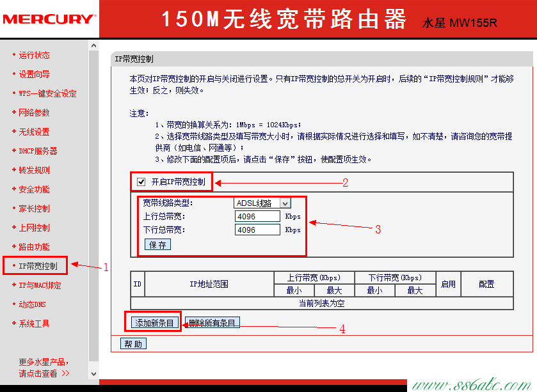
Task: Open 运行状态 in the sidebar
Action: click(x=34, y=55)
